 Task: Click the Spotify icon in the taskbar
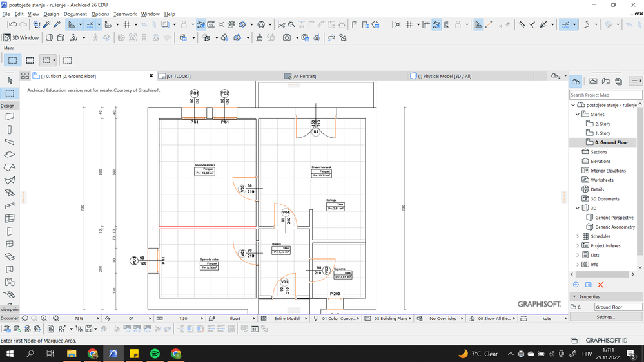(x=155, y=354)
